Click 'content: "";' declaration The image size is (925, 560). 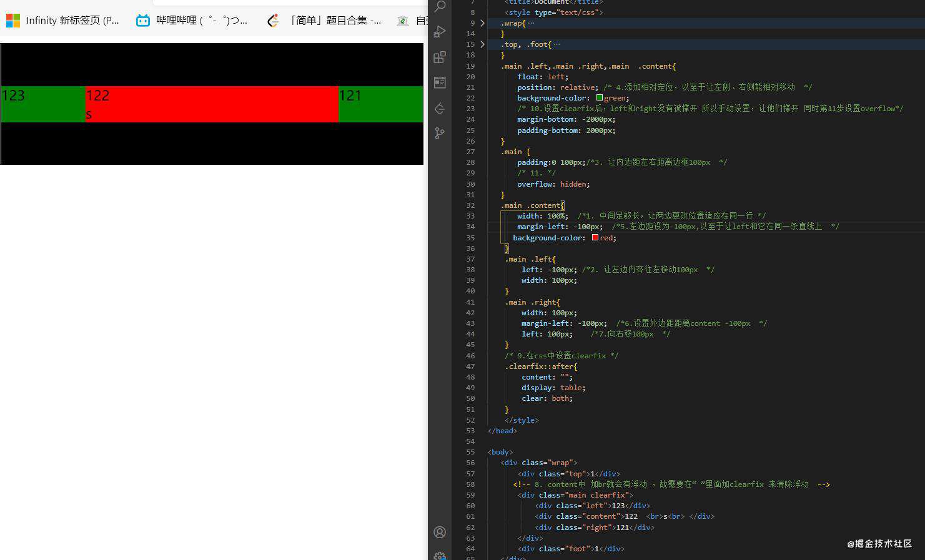click(547, 377)
